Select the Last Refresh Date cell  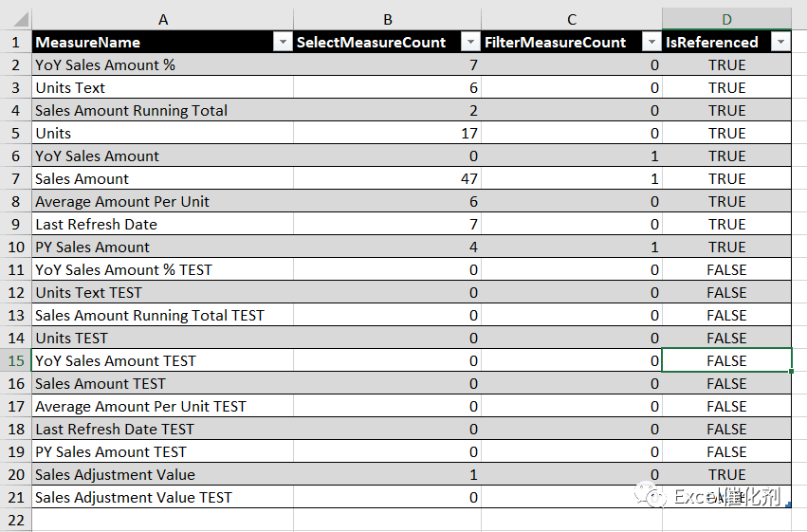163,225
